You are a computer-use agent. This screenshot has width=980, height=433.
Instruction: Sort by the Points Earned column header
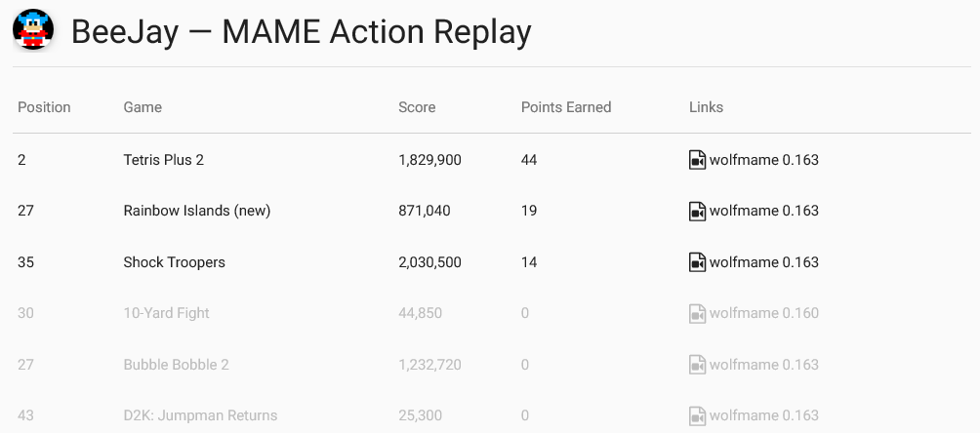(566, 107)
